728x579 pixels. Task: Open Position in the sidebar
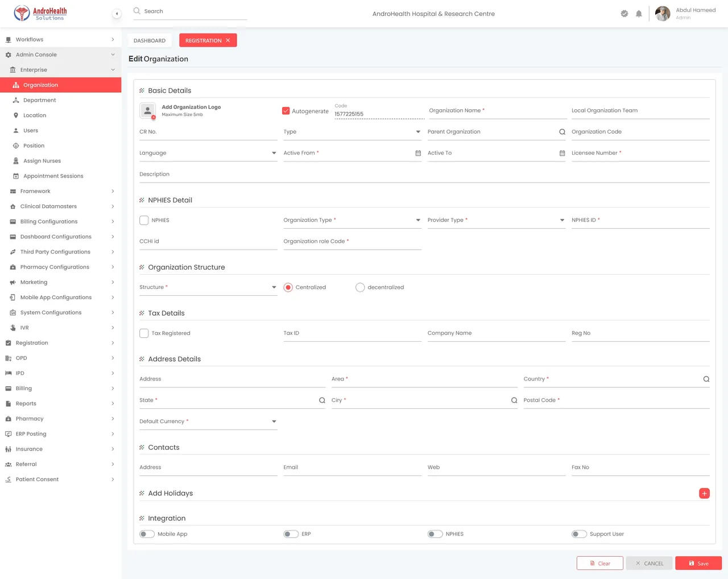[60, 146]
